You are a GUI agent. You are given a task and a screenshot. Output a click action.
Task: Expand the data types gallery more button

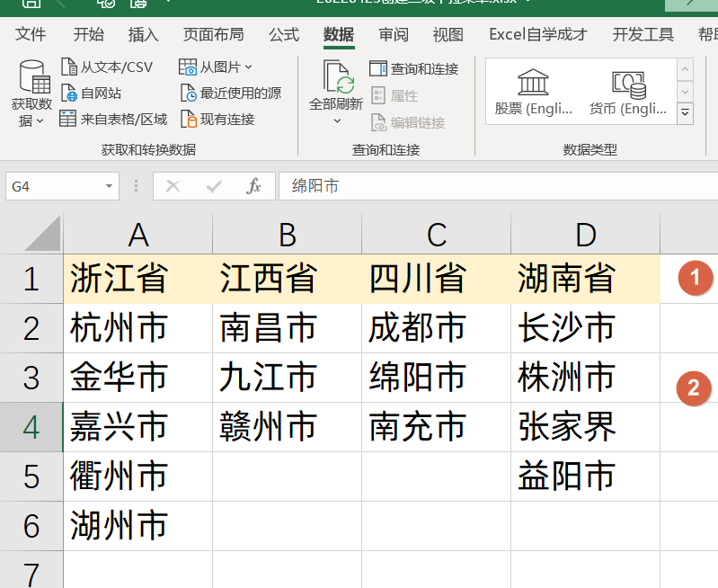685,113
